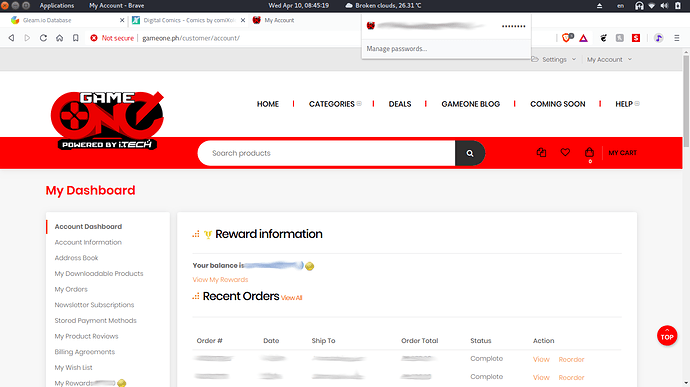
Task: Click the MY CART link
Action: [622, 153]
